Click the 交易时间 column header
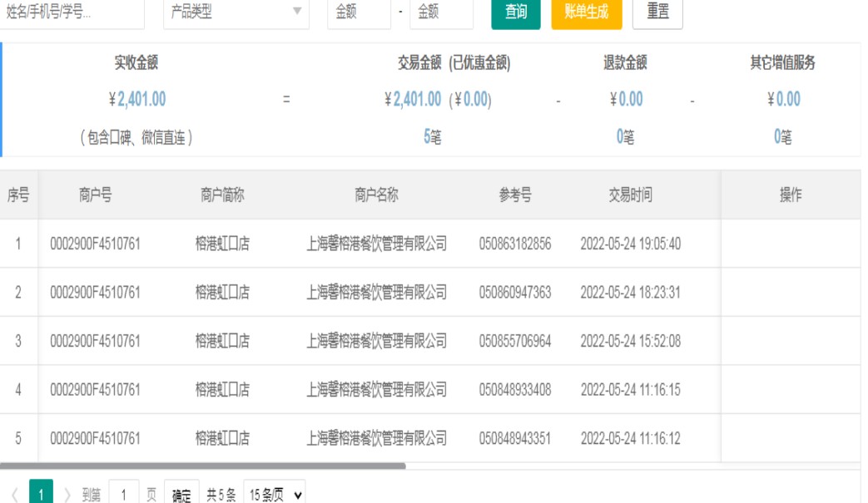This screenshot has width=868, height=503. [630, 195]
